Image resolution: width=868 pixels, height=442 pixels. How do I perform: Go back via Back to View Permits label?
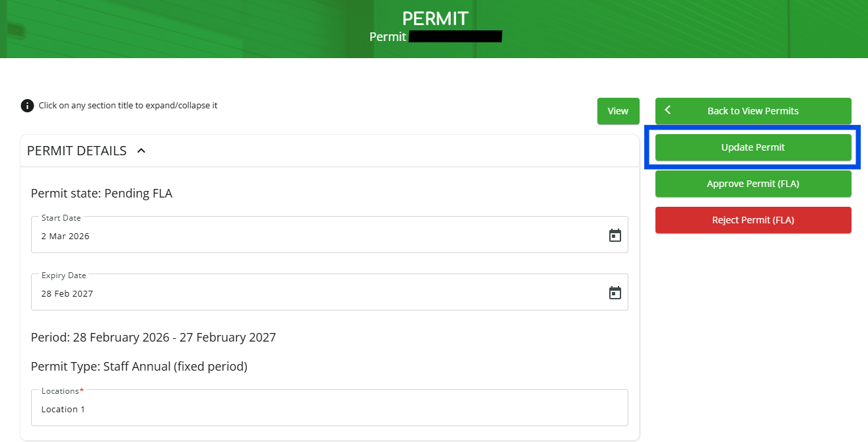click(752, 111)
